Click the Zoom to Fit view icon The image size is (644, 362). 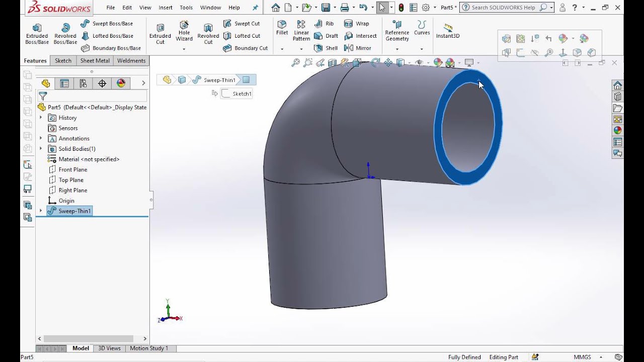(295, 63)
